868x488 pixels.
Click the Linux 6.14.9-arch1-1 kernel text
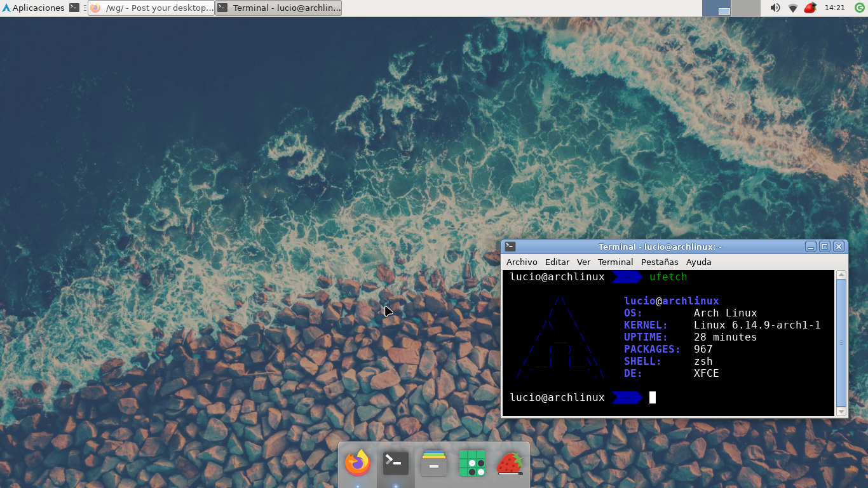pos(757,325)
